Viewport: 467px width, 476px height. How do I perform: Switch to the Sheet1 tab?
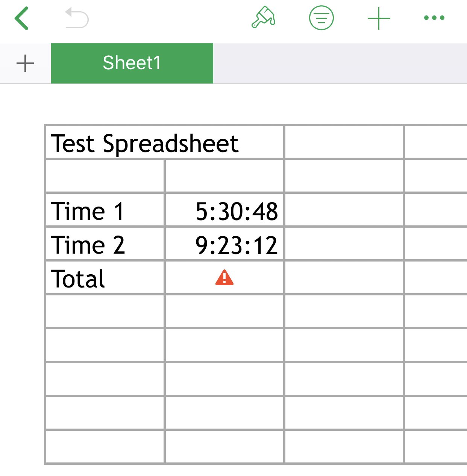pos(132,63)
